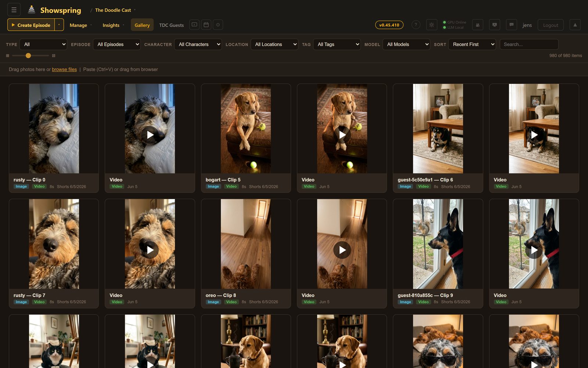Click the Video badge on oreo — Clip 8

tap(232, 302)
